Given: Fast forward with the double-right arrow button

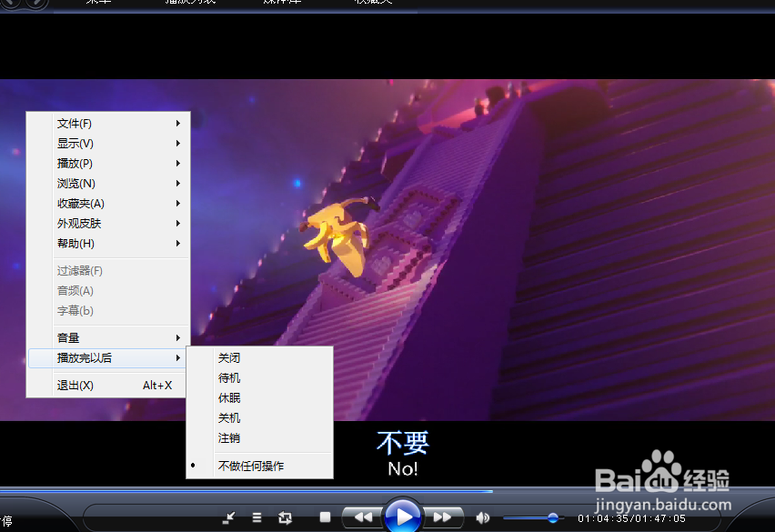Looking at the screenshot, I should 443,517.
